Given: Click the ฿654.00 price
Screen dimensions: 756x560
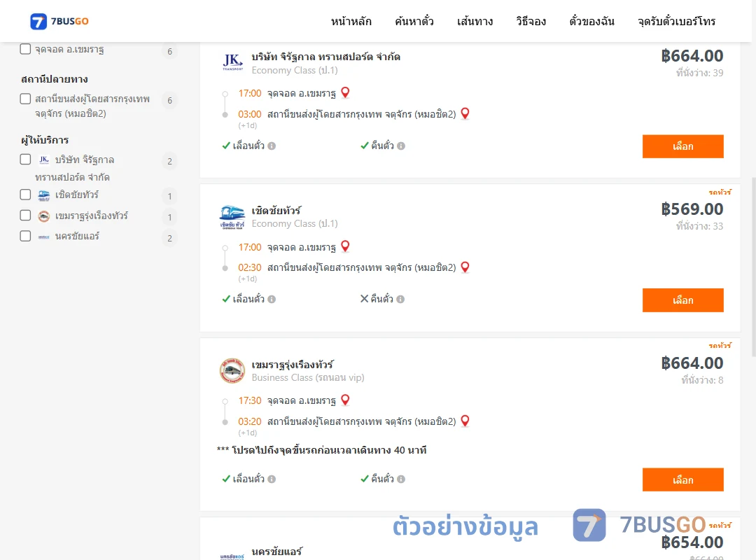Looking at the screenshot, I should pos(692,542).
